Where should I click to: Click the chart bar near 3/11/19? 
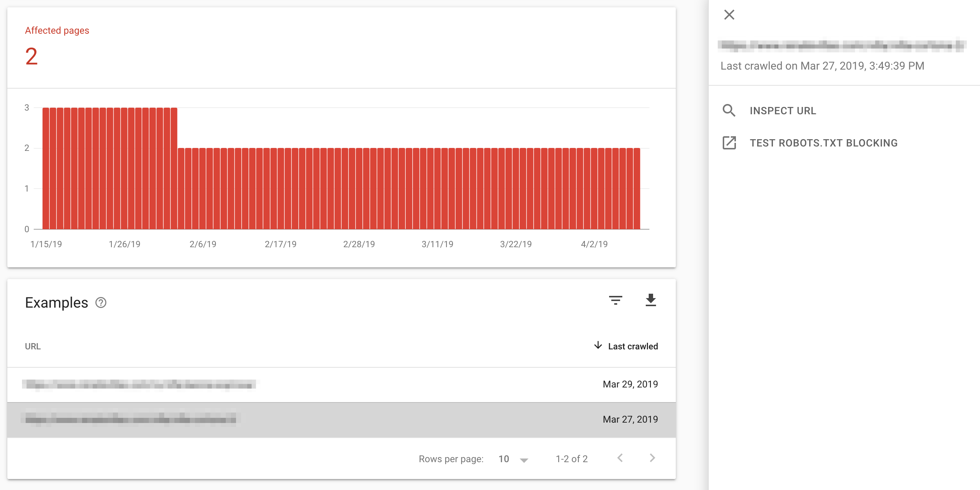(437, 190)
